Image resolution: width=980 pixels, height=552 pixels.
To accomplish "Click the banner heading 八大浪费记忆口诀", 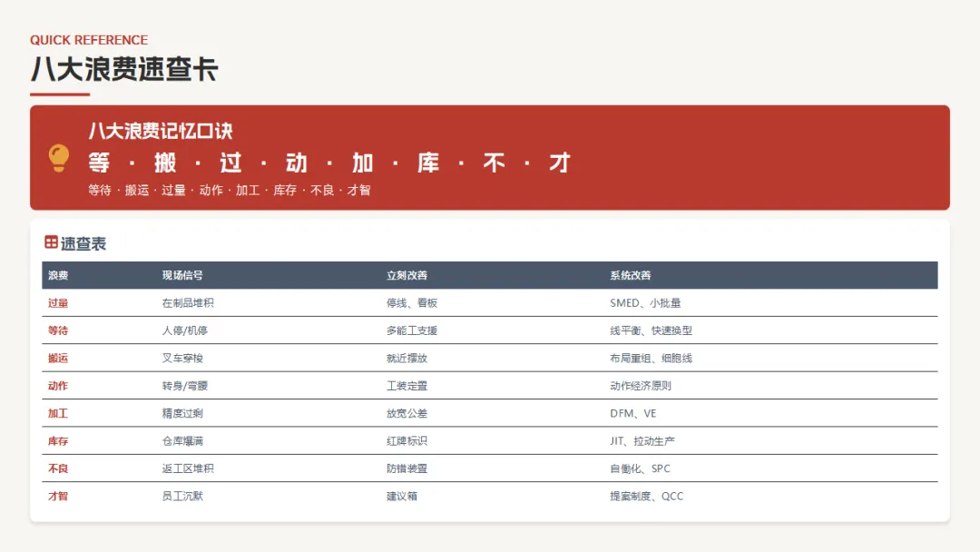I will [x=161, y=131].
